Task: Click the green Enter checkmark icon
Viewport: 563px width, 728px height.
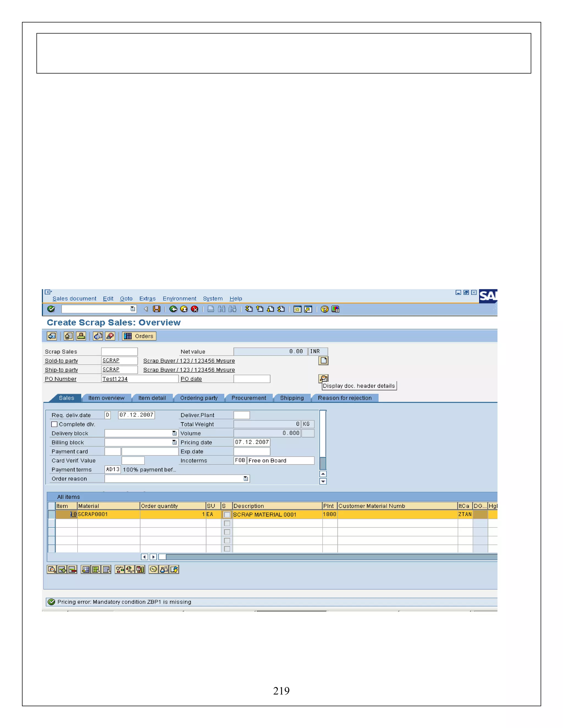Action: point(51,309)
